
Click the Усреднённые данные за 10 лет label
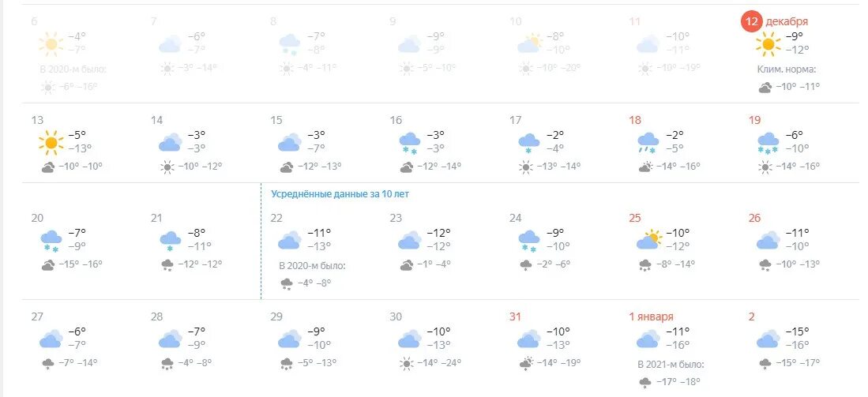tap(340, 194)
